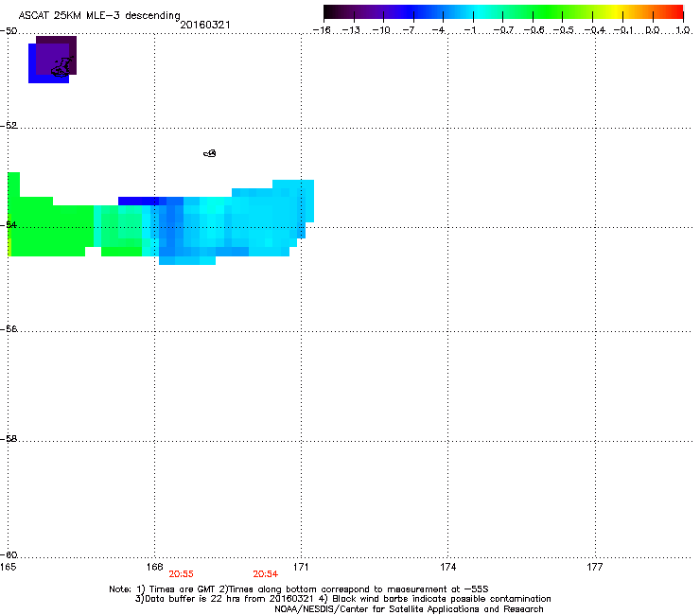Click the latitude label "-60"
This screenshot has height=615, width=700.
9,554
